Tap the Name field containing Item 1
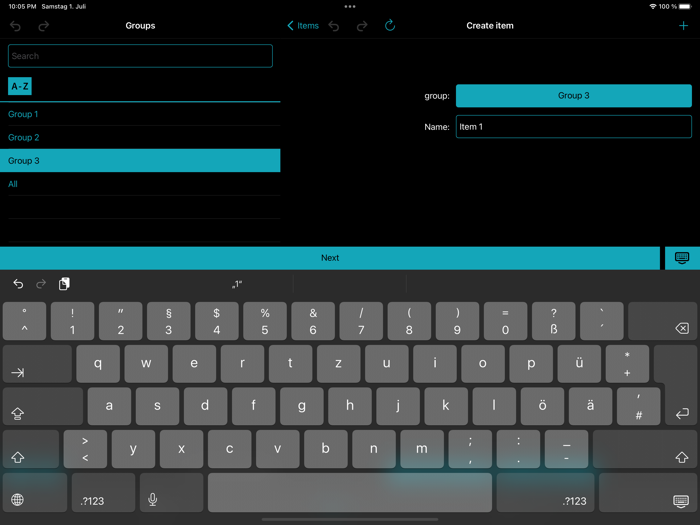700x525 pixels. [574, 127]
